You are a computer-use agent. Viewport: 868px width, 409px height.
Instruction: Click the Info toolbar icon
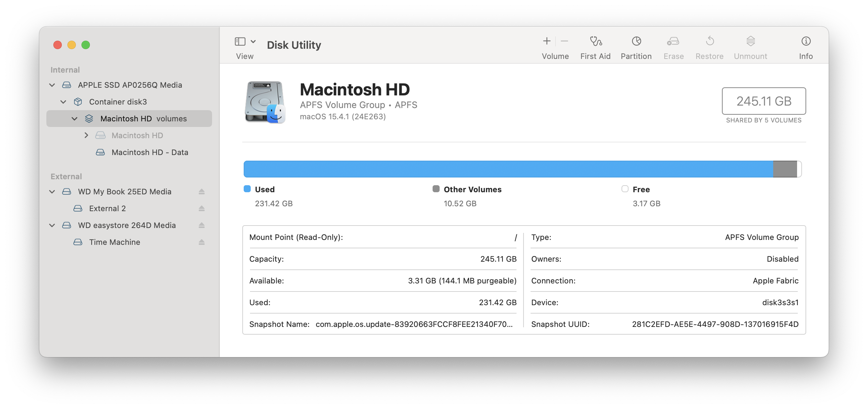pyautogui.click(x=805, y=42)
